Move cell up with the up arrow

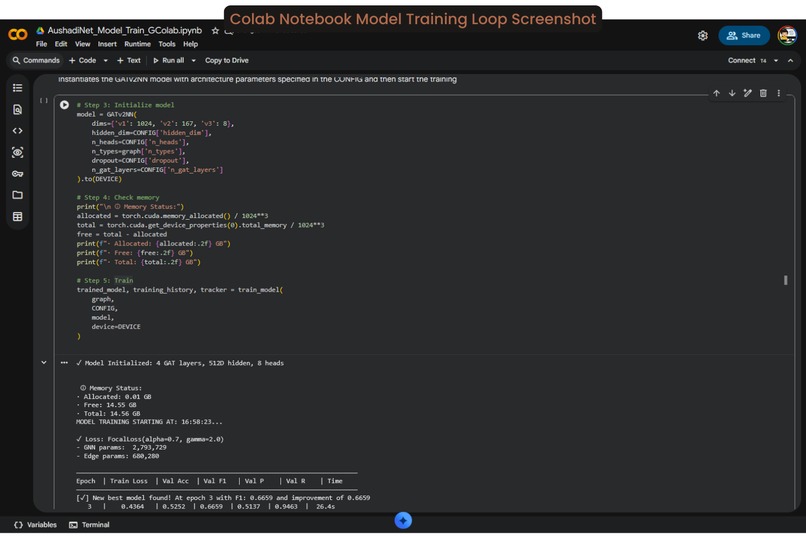[x=716, y=93]
